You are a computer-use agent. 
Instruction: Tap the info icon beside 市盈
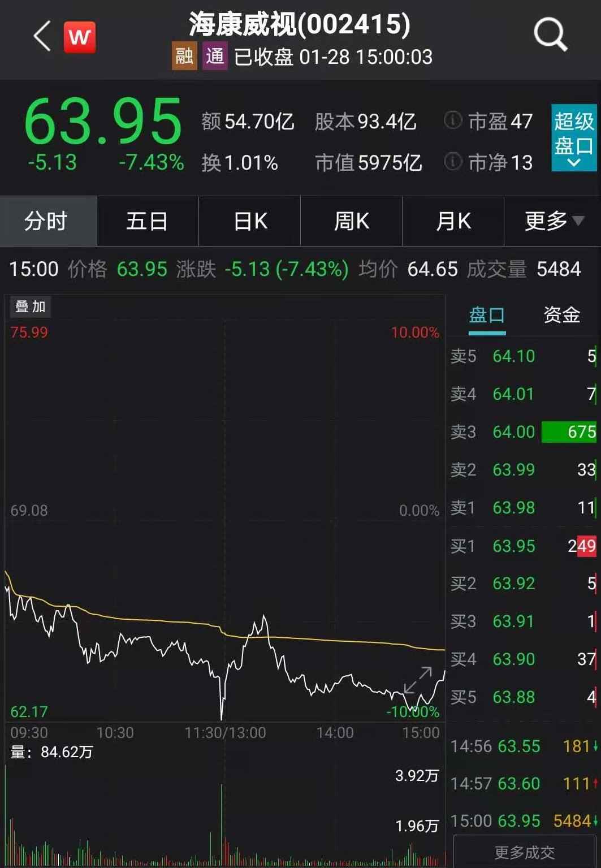[x=453, y=120]
